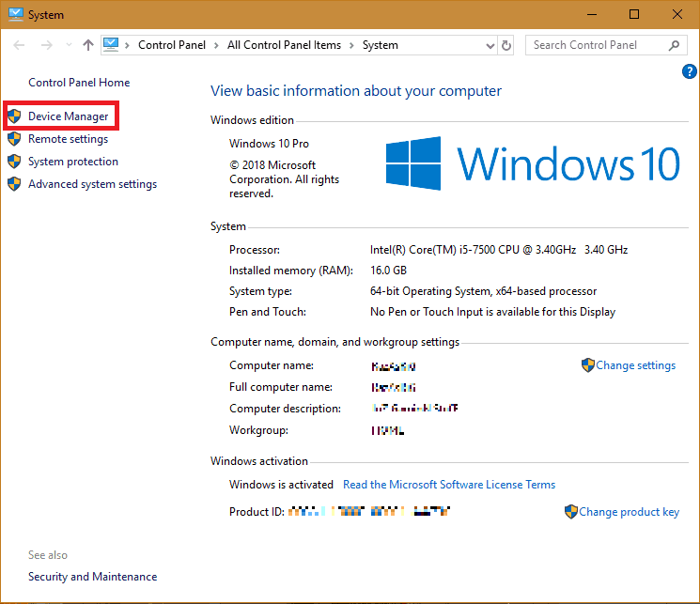
Task: Click the search magnifier icon
Action: [x=674, y=45]
